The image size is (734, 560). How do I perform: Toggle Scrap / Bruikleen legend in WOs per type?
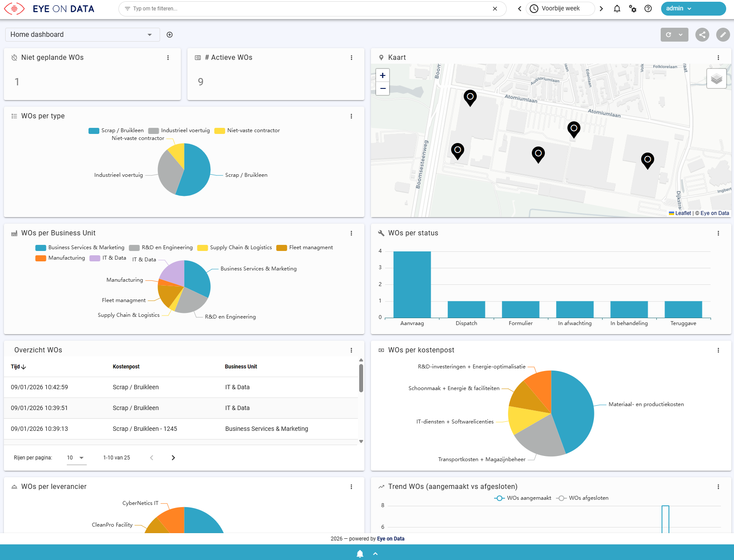pyautogui.click(x=116, y=130)
